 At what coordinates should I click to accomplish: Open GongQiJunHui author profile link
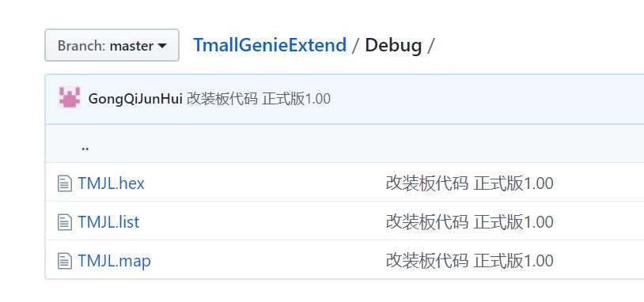[x=135, y=99]
